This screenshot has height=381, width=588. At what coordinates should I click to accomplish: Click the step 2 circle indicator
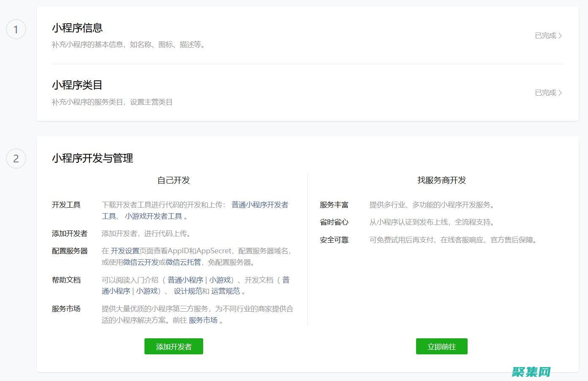point(16,159)
